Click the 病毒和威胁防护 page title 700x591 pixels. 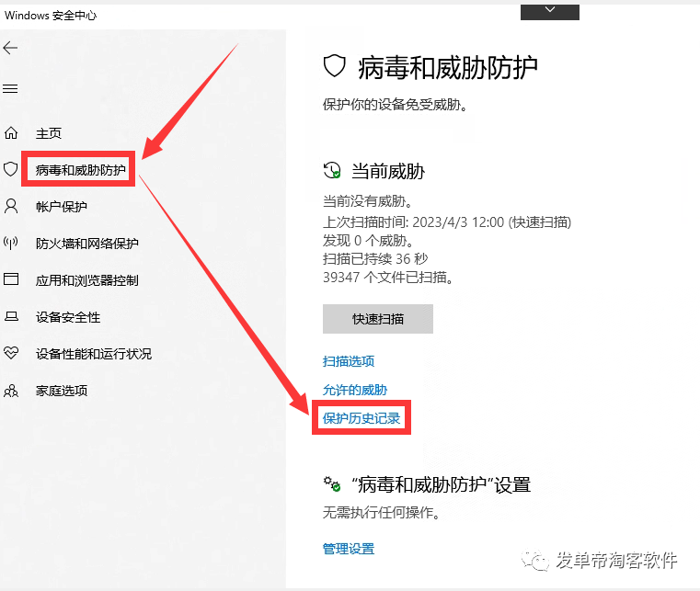coord(448,67)
